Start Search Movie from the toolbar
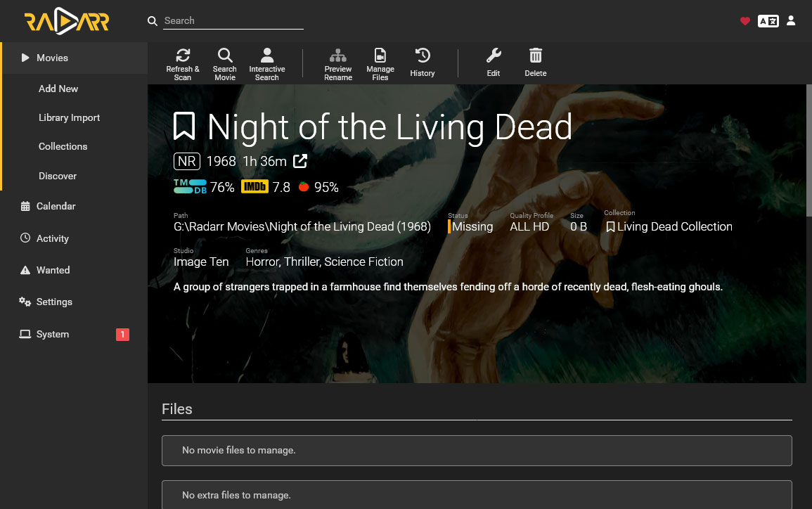The width and height of the screenshot is (812, 509). tap(225, 64)
